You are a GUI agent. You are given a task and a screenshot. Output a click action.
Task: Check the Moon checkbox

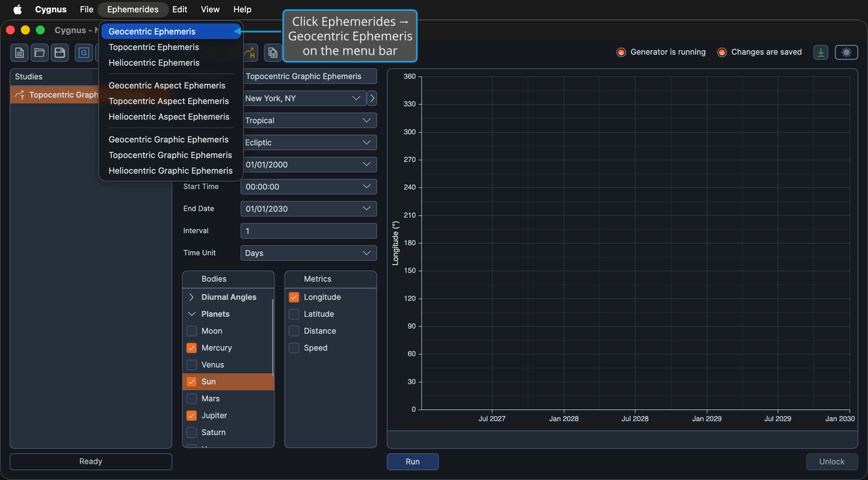(x=192, y=331)
